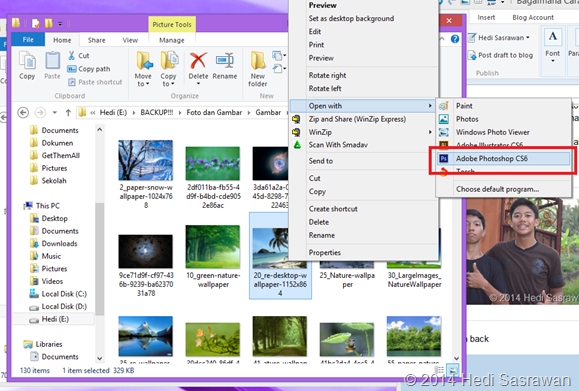Open Videos folder under This PC
The image size is (579, 391).
click(x=52, y=281)
